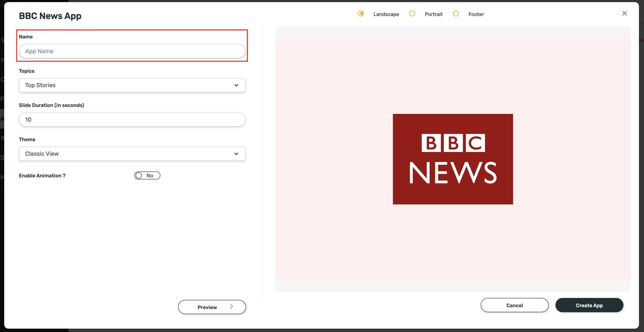Viewport: 644px width, 332px height.
Task: Click the App Name input field
Action: 132,51
